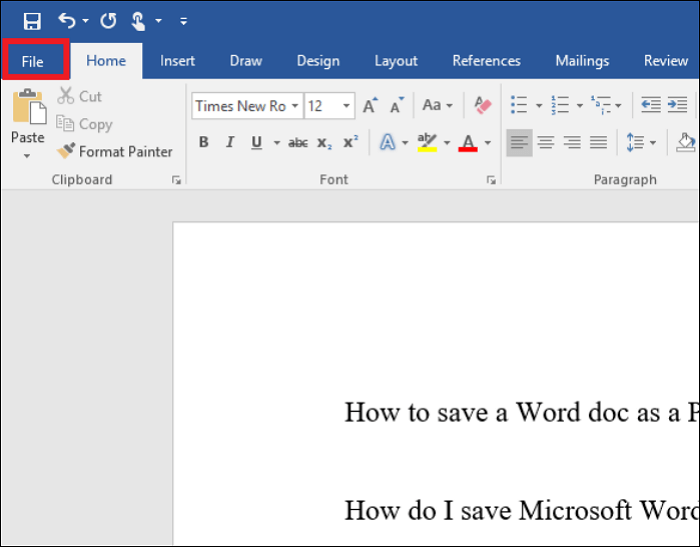This screenshot has width=700, height=547.
Task: Click the Decrease Indent icon
Action: point(650,105)
